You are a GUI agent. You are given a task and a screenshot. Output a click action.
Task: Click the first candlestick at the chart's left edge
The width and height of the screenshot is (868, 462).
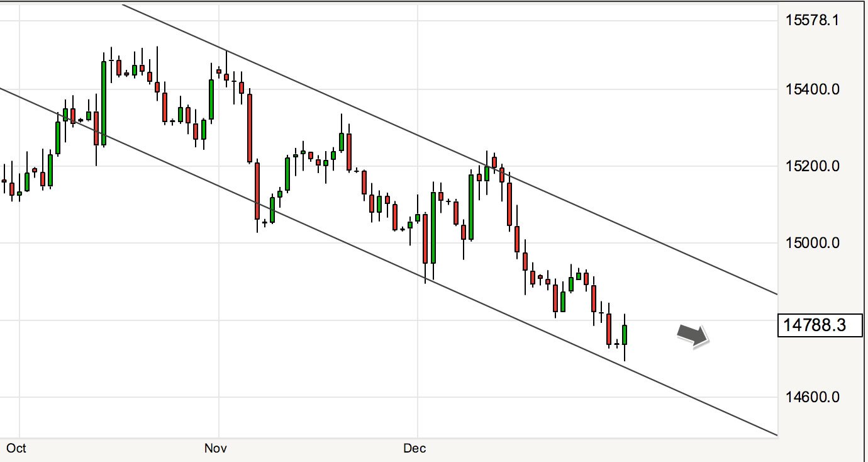tap(4, 181)
